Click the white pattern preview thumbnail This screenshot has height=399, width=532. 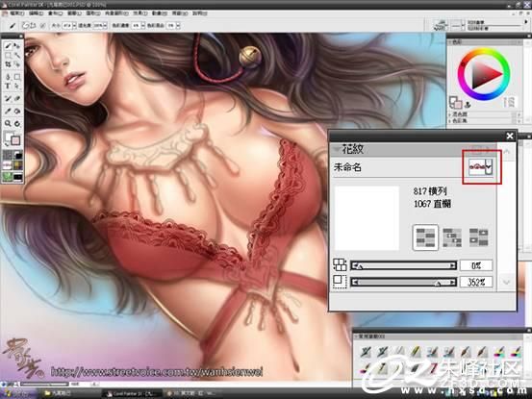(367, 218)
